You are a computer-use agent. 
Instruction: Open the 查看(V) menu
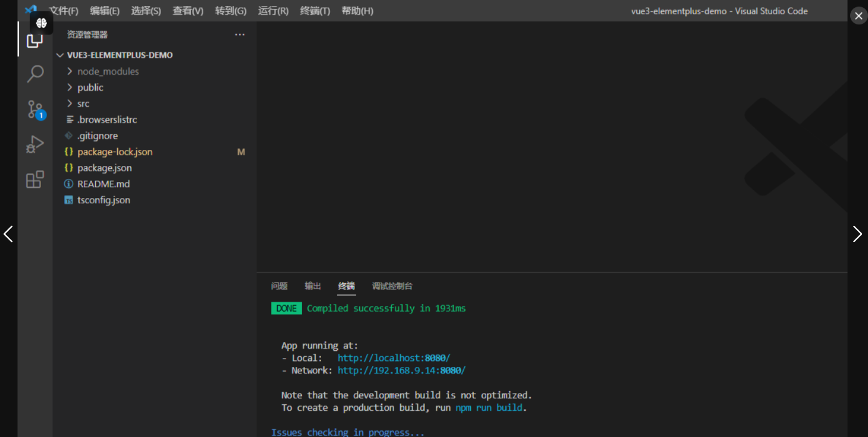[x=188, y=11]
